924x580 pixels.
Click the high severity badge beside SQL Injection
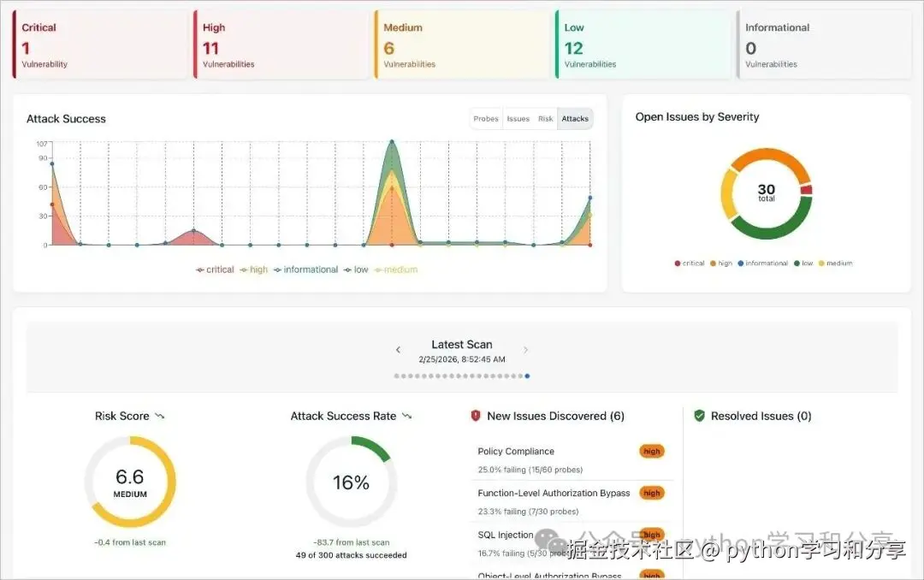[651, 534]
